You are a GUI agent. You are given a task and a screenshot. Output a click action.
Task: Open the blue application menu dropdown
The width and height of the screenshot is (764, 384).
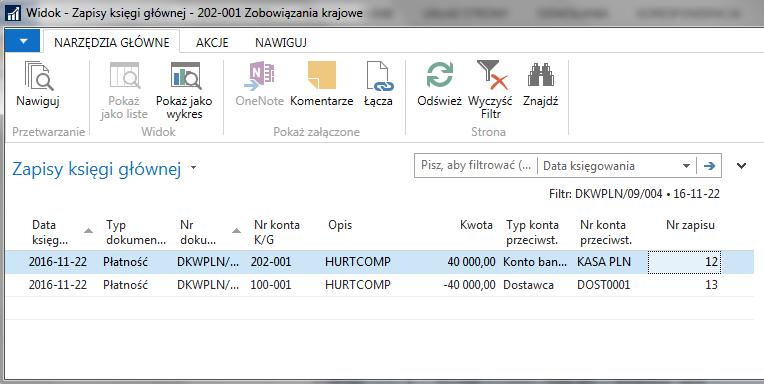22,41
